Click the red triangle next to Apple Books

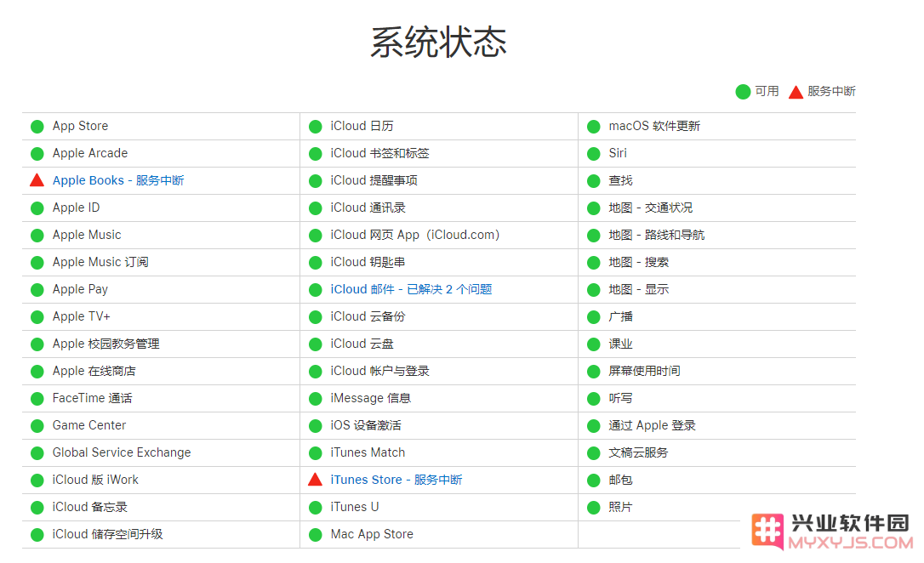(37, 180)
